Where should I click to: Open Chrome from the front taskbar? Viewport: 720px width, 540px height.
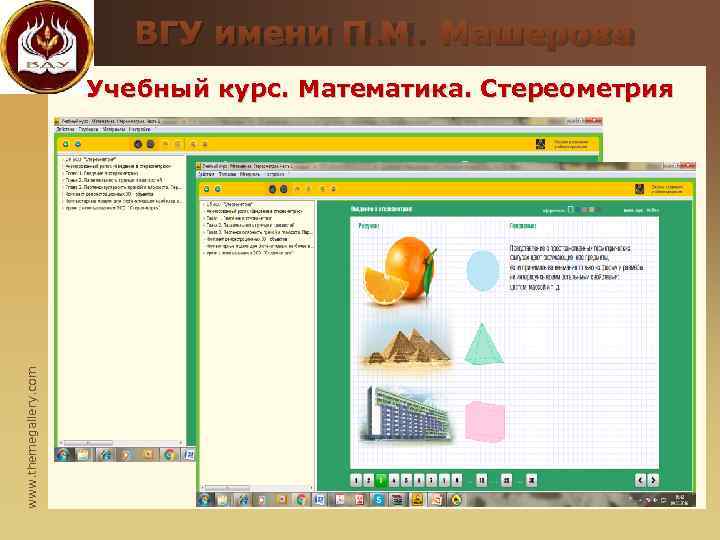(302, 500)
